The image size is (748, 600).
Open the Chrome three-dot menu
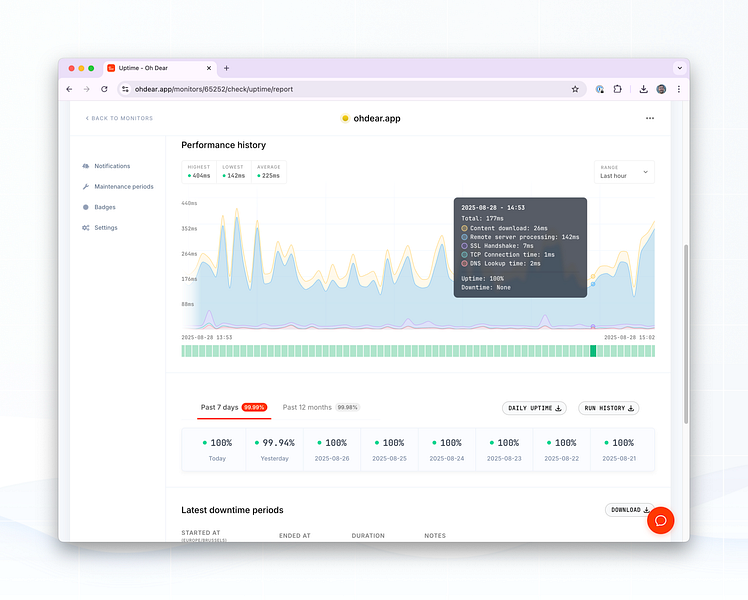click(x=679, y=89)
